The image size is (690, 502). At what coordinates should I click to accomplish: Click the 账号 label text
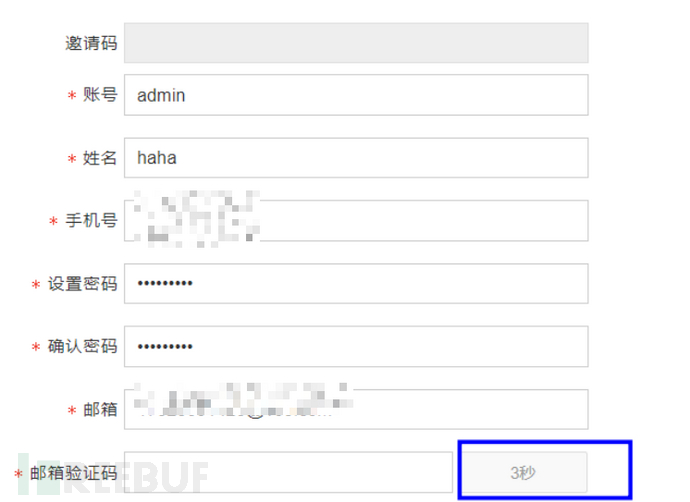coord(101,95)
